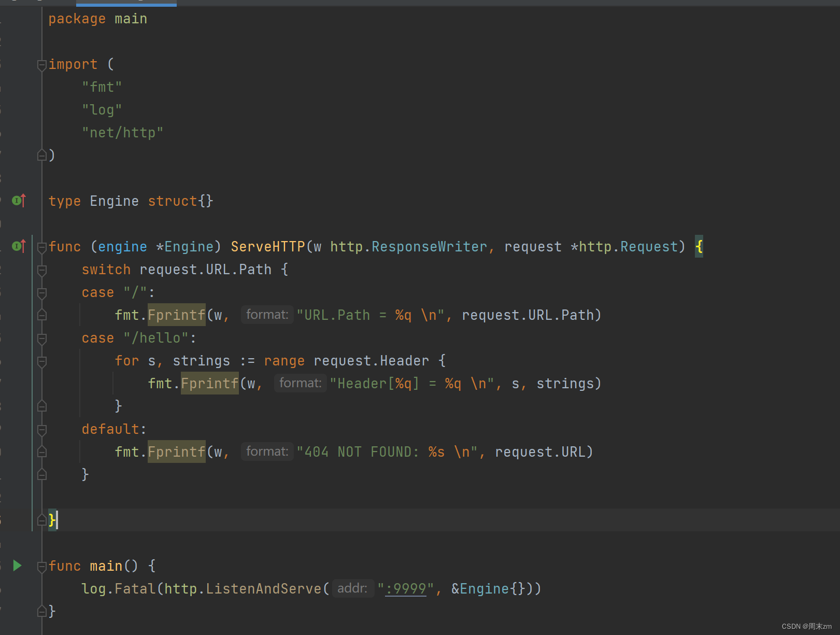Image resolution: width=840 pixels, height=635 pixels.
Task: Collapse the default case via its fold marker
Action: 42,430
